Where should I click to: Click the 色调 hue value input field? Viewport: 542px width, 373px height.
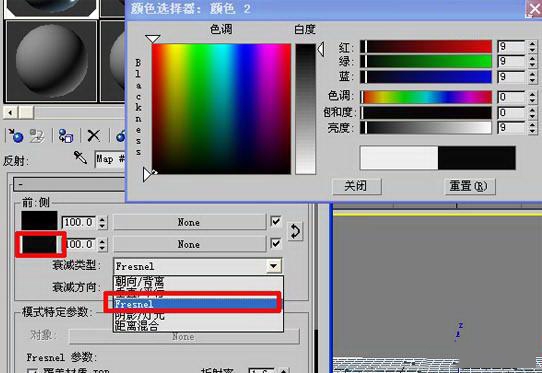tap(511, 97)
